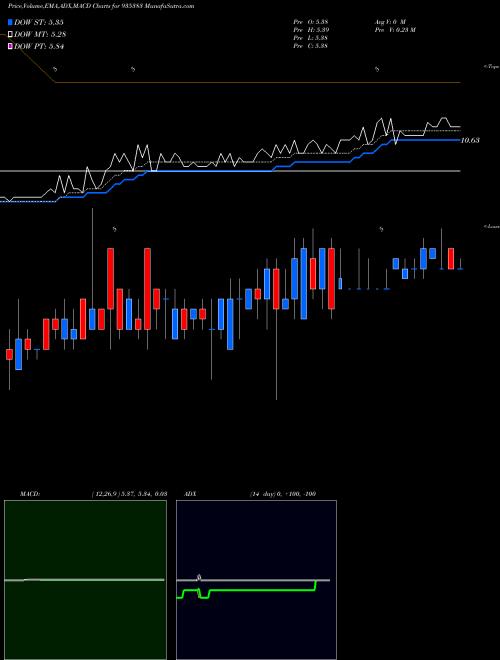Open the dark blue ADX indicator panel

click(256, 580)
